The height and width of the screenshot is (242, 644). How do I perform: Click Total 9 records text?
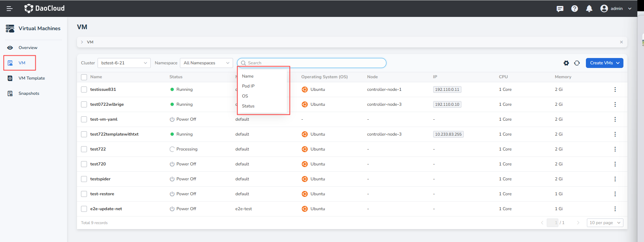(x=94, y=223)
